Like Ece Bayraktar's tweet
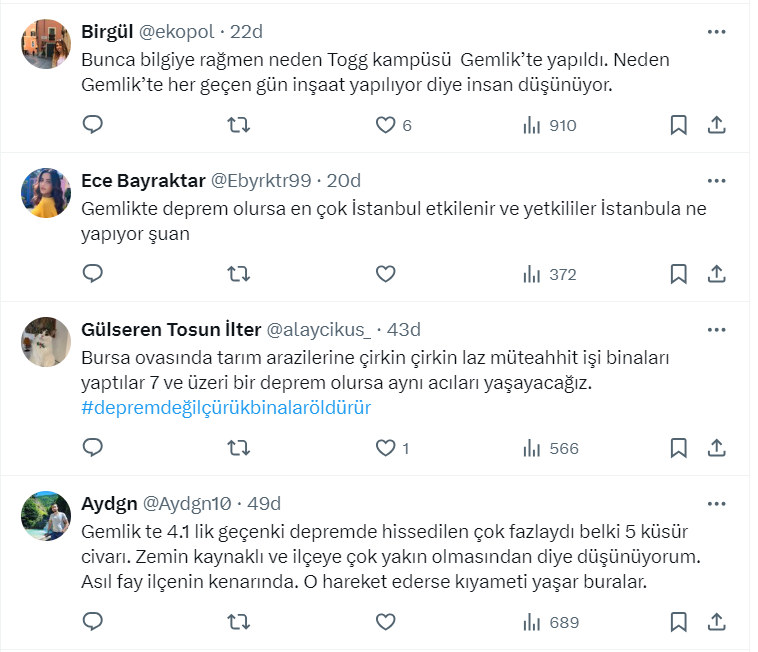 point(386,274)
